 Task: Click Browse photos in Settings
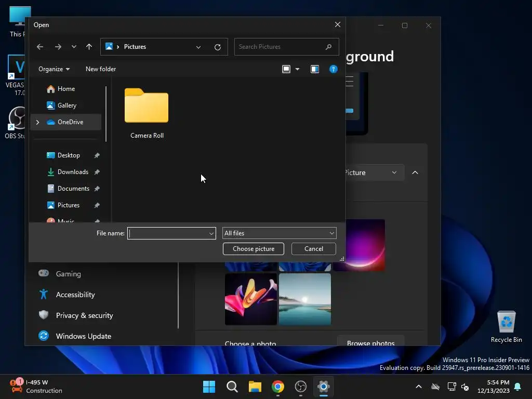click(x=370, y=341)
